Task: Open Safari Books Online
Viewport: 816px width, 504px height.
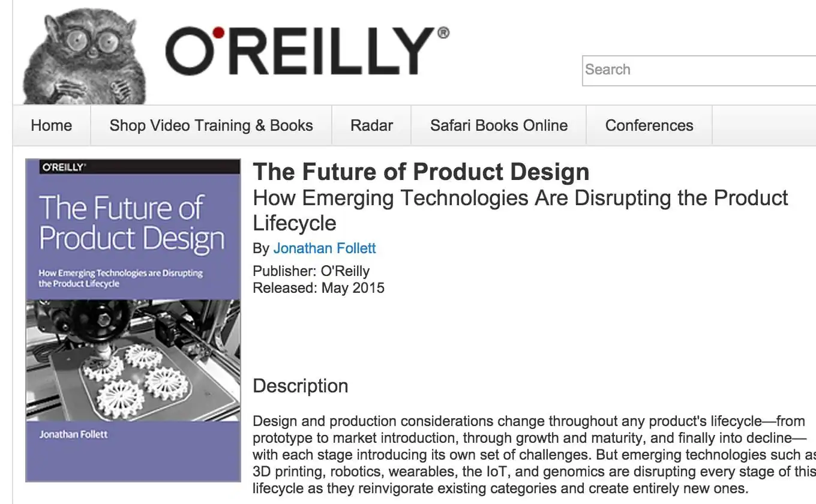Action: point(499,125)
